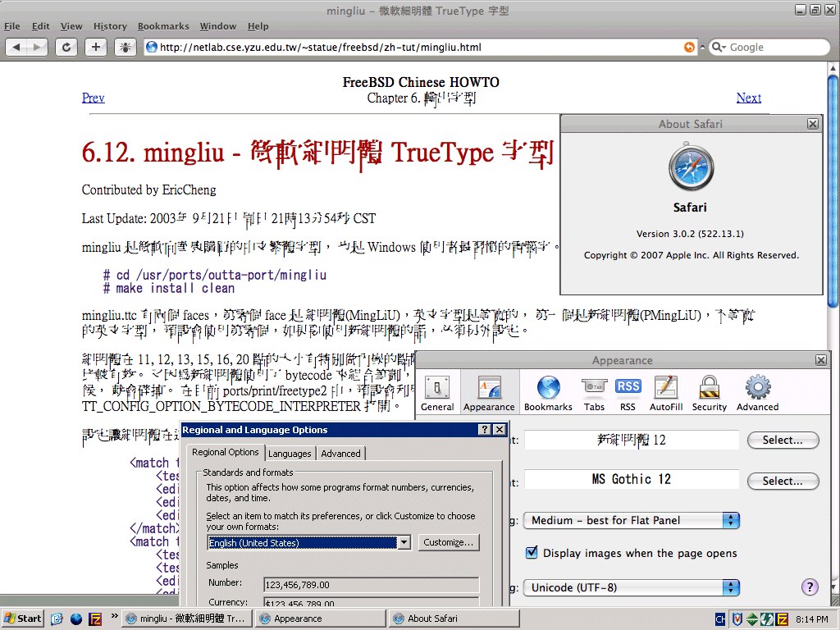Open the Medium - best for Flat Panel dropdown
Viewport: 840px width, 630px height.
point(631,520)
